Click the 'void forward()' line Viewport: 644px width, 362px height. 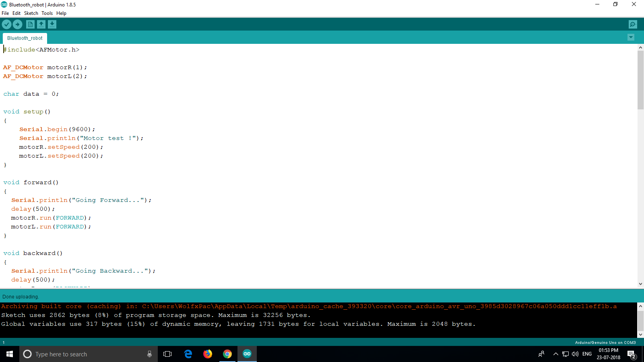(x=31, y=182)
